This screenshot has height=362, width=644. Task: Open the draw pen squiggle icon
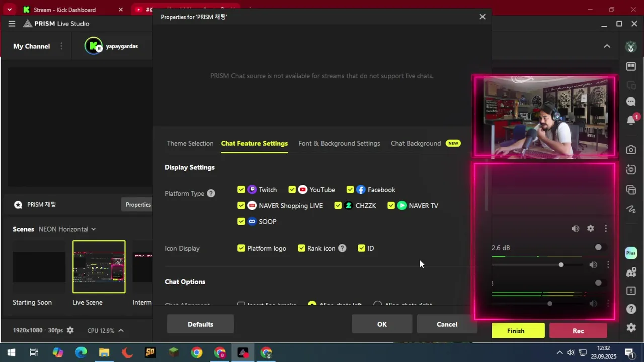coord(631,209)
